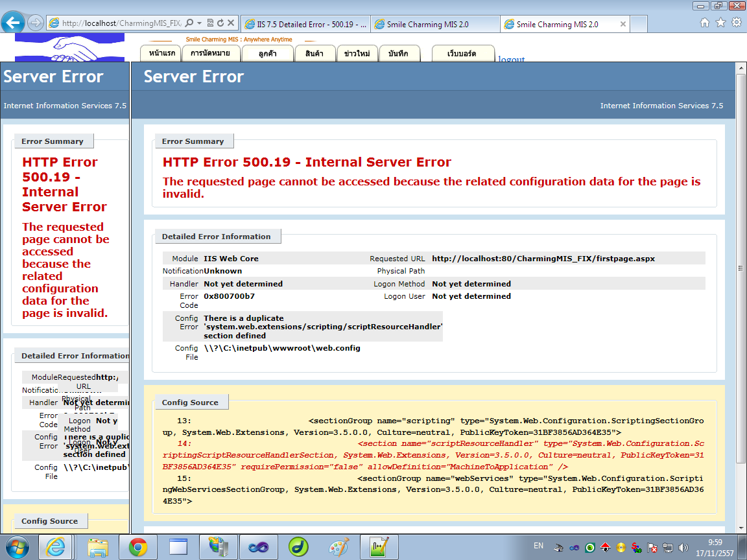The height and width of the screenshot is (560, 747).
Task: Click the logout link
Action: click(x=512, y=58)
